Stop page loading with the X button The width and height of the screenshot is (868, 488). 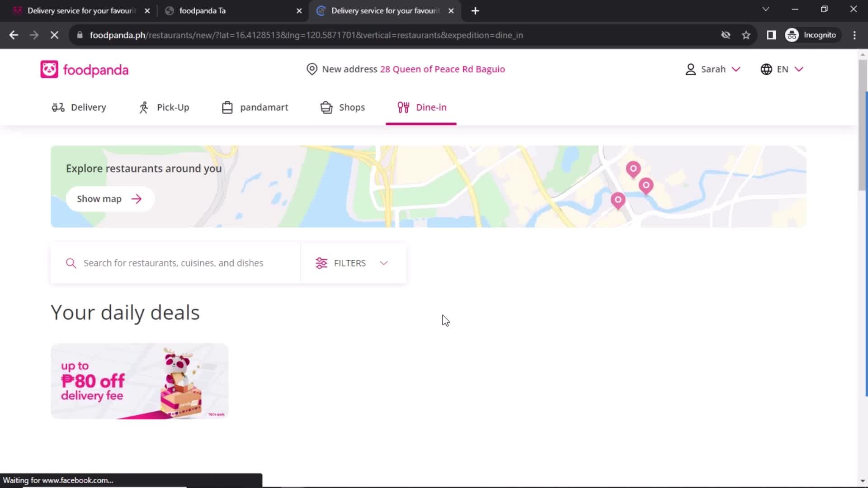(x=54, y=35)
